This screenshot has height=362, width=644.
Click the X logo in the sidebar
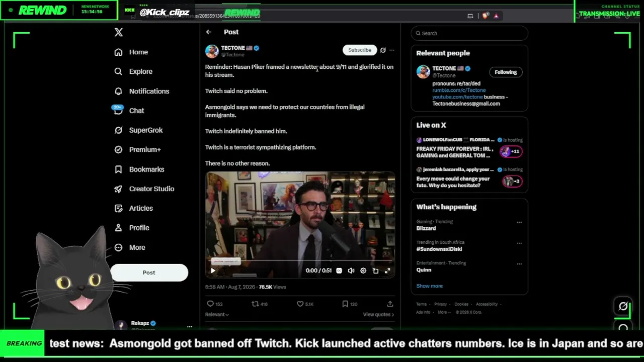(118, 32)
